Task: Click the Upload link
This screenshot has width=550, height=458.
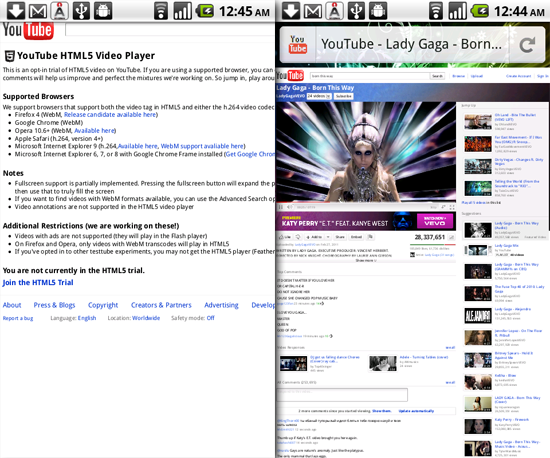Action: [x=477, y=76]
